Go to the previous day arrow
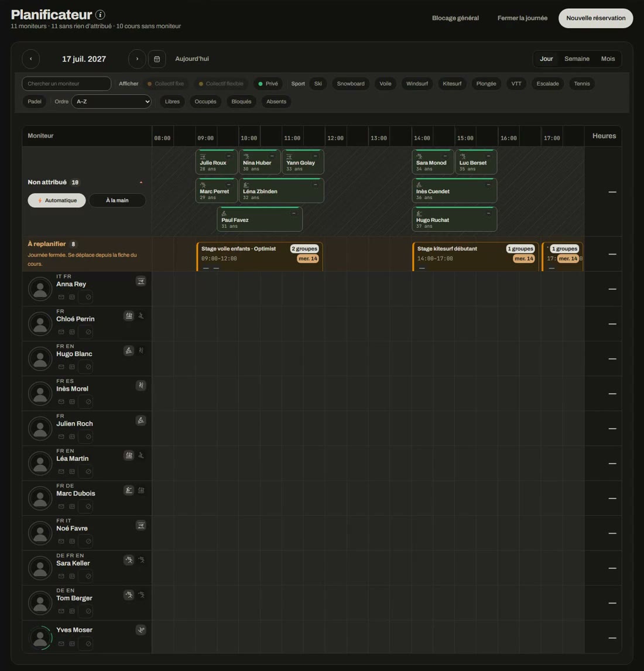Viewport: 644px width, 671px height. click(31, 59)
